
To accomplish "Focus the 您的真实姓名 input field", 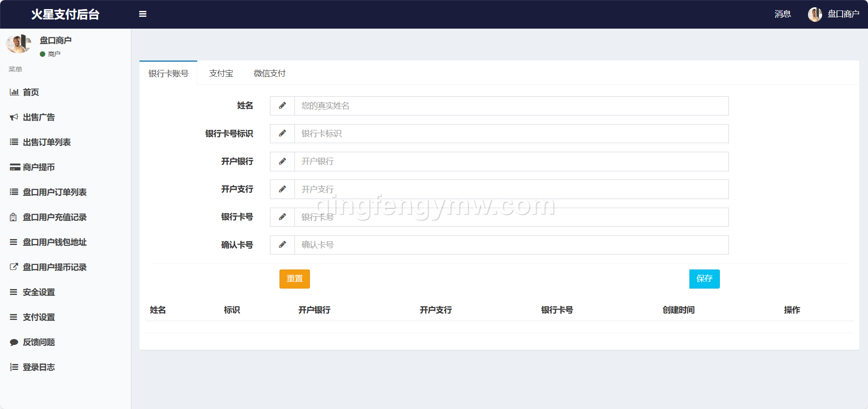I will click(x=512, y=106).
